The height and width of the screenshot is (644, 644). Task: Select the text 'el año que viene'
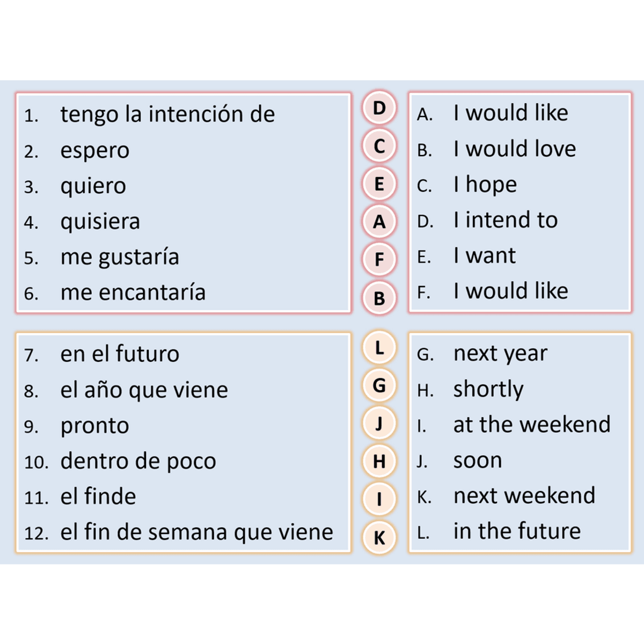[x=144, y=391]
